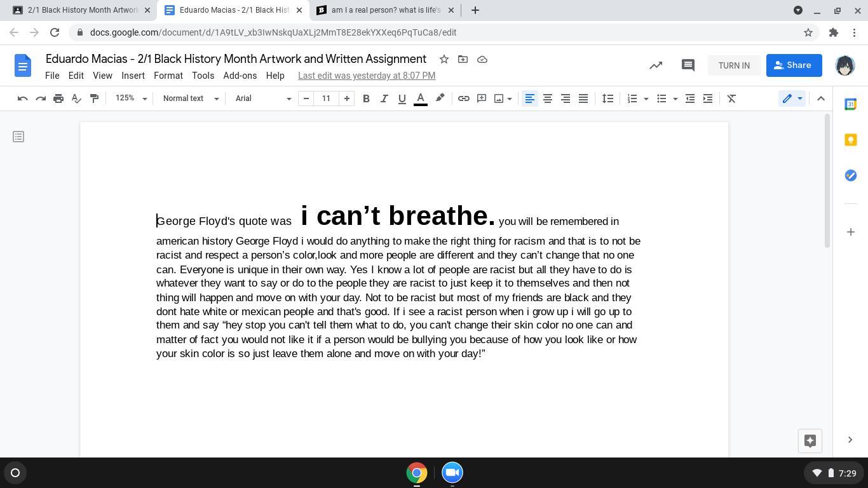Pick a text color
The height and width of the screenshot is (488, 868).
420,98
